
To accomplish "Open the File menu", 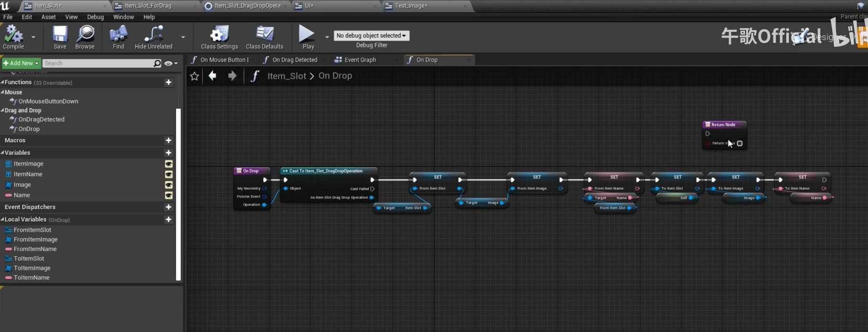I will (x=8, y=17).
